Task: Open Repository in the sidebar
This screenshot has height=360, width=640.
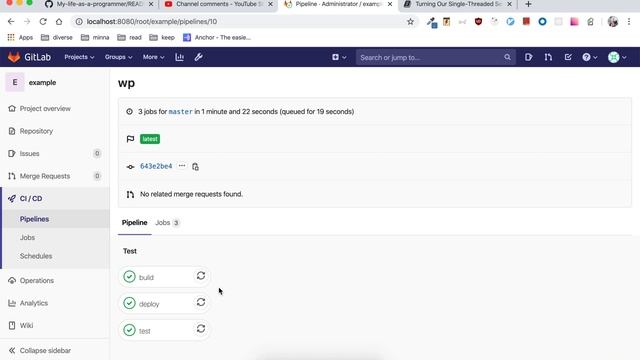Action: [36, 131]
